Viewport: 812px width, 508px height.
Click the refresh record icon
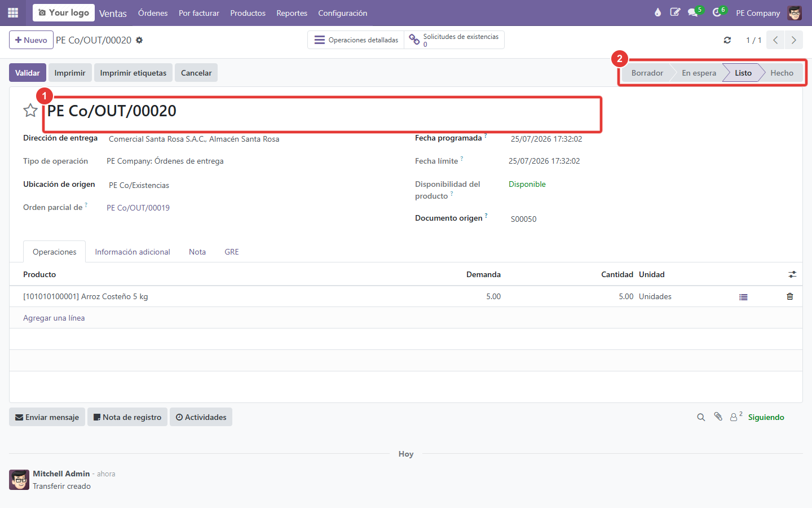pyautogui.click(x=727, y=40)
